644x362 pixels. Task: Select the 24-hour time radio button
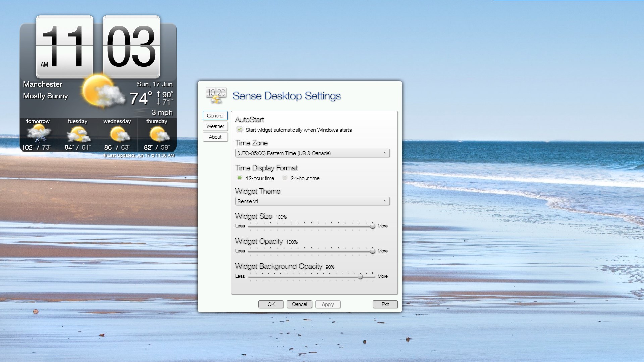click(285, 178)
